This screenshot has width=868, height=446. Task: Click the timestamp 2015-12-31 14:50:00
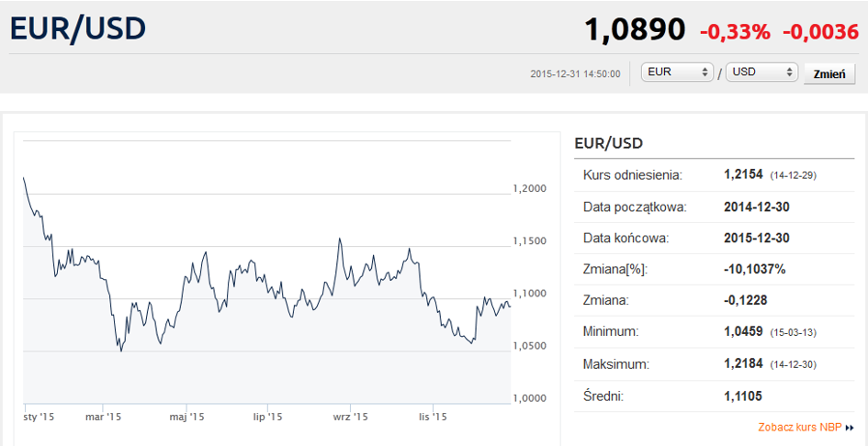575,73
